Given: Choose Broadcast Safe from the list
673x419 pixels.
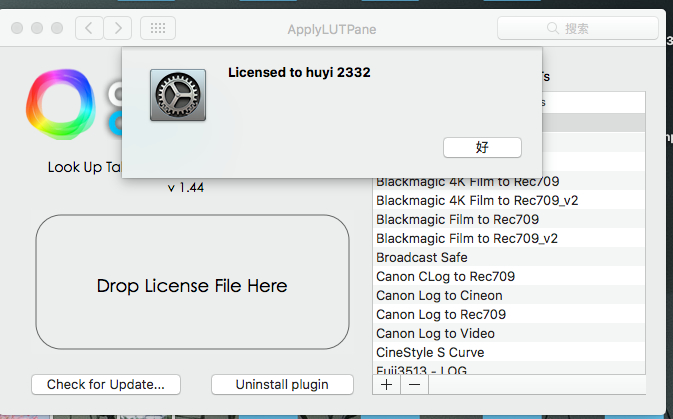Looking at the screenshot, I should click(422, 257).
